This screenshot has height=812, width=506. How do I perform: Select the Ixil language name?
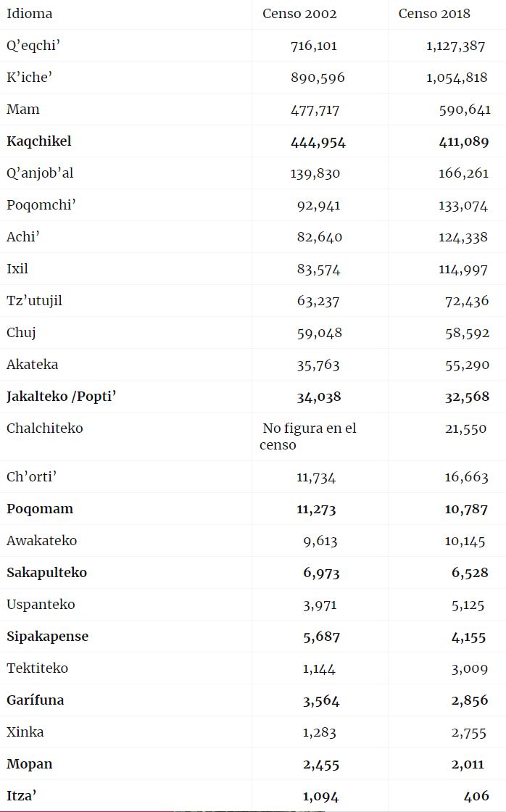(x=17, y=269)
